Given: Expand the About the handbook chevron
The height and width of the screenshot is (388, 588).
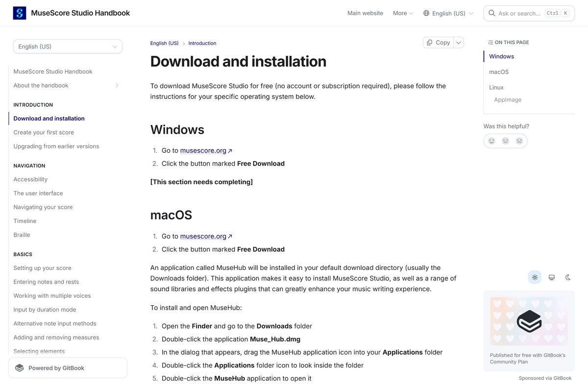Looking at the screenshot, I should [117, 85].
